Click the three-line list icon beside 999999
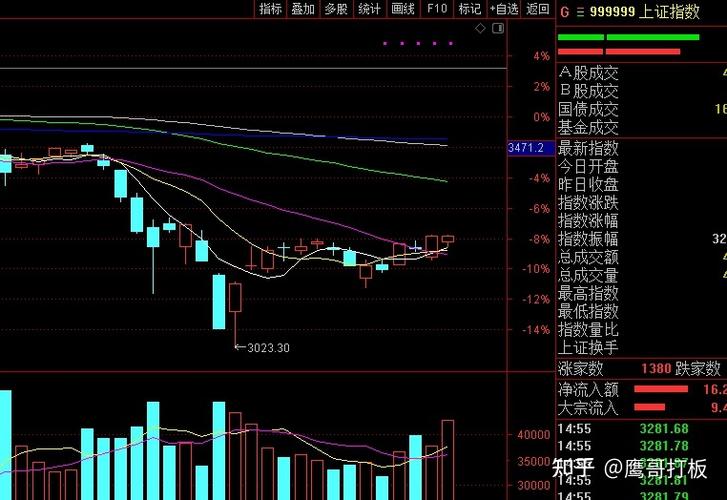 tap(578, 11)
